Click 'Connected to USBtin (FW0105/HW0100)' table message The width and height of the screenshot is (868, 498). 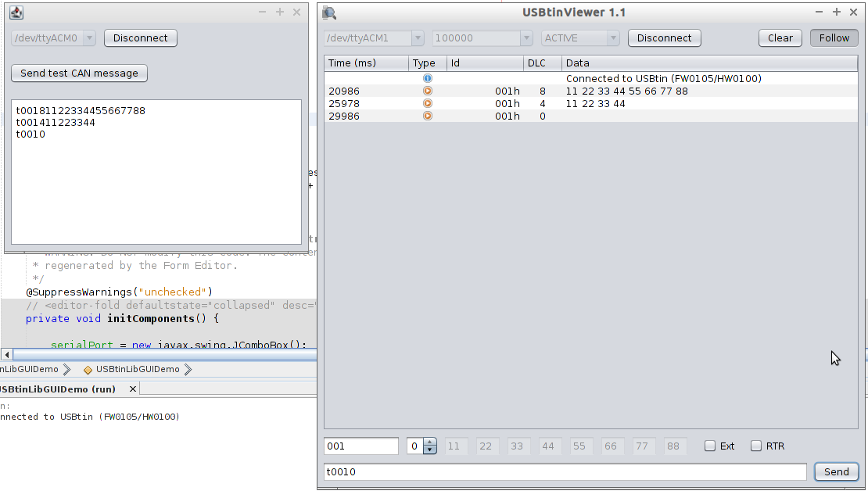pyautogui.click(x=664, y=79)
